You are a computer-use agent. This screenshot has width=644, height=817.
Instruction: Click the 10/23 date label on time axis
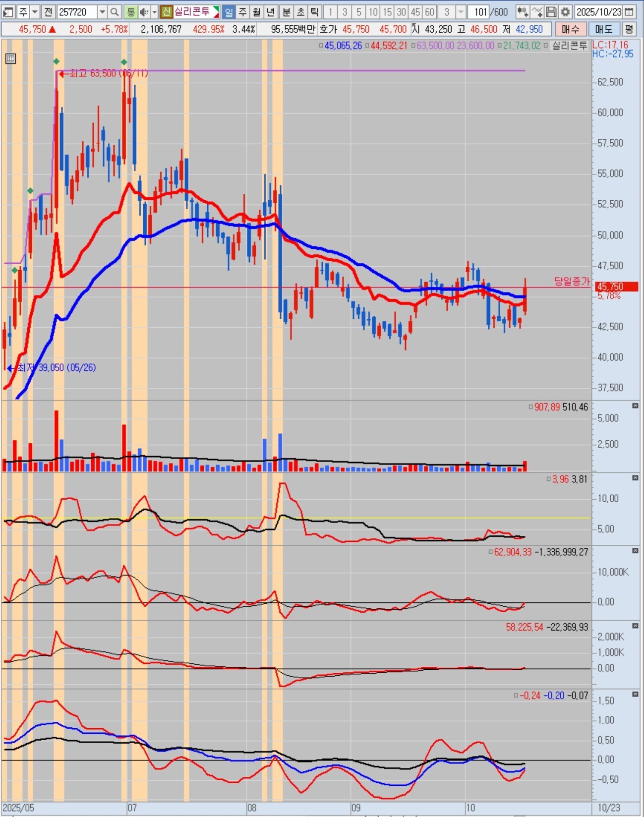[x=609, y=808]
